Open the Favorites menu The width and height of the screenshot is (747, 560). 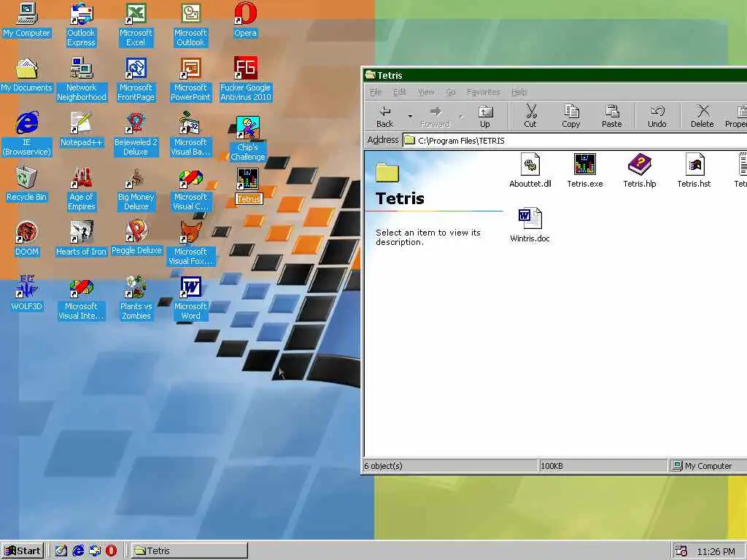(x=484, y=92)
